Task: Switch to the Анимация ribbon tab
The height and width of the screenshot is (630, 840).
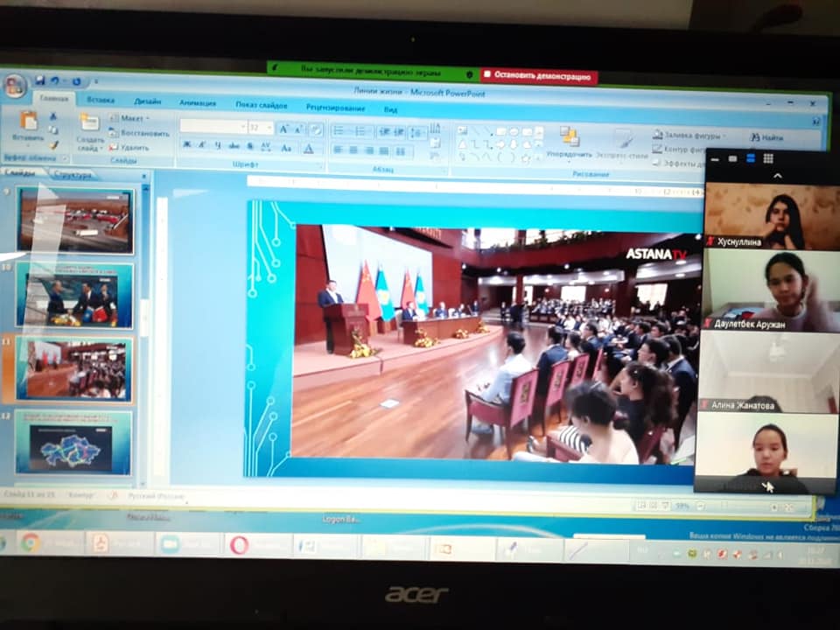Action: click(x=198, y=103)
